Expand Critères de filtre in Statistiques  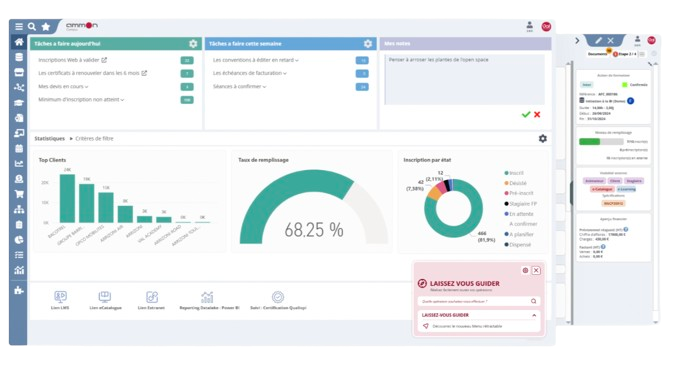pyautogui.click(x=92, y=139)
